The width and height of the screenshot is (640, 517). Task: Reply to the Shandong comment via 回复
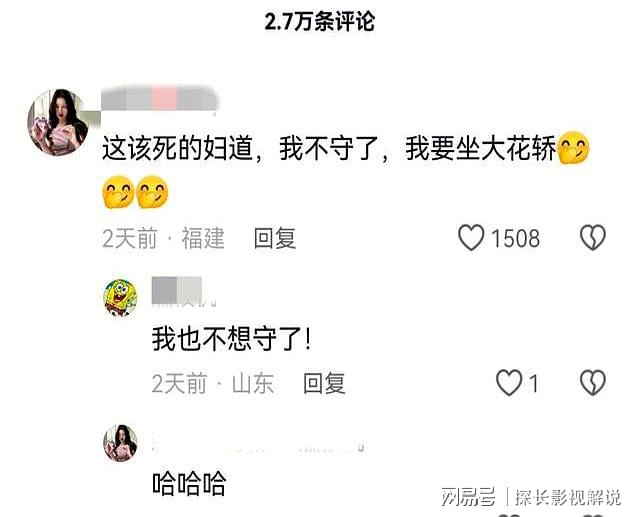pos(324,383)
